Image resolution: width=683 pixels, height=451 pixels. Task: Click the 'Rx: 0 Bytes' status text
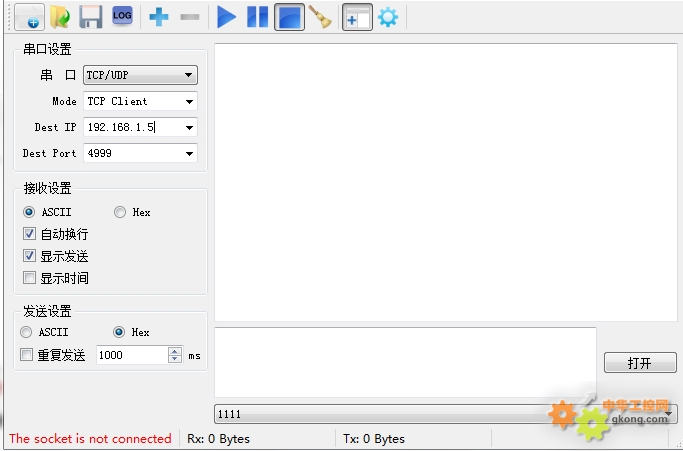point(218,438)
